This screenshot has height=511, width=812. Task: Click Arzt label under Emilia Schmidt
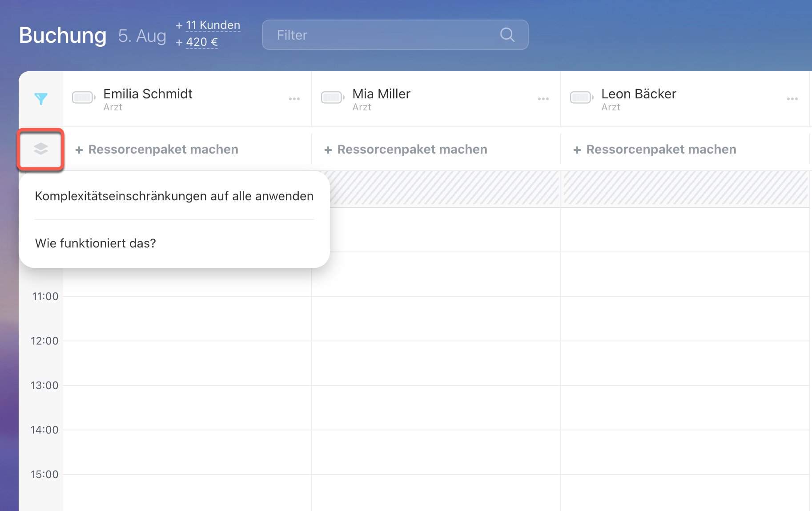[113, 107]
